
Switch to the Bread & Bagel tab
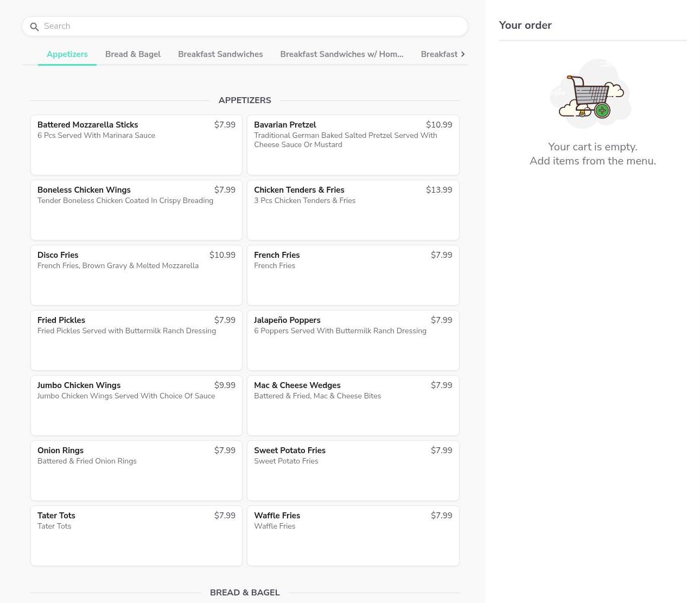133,54
